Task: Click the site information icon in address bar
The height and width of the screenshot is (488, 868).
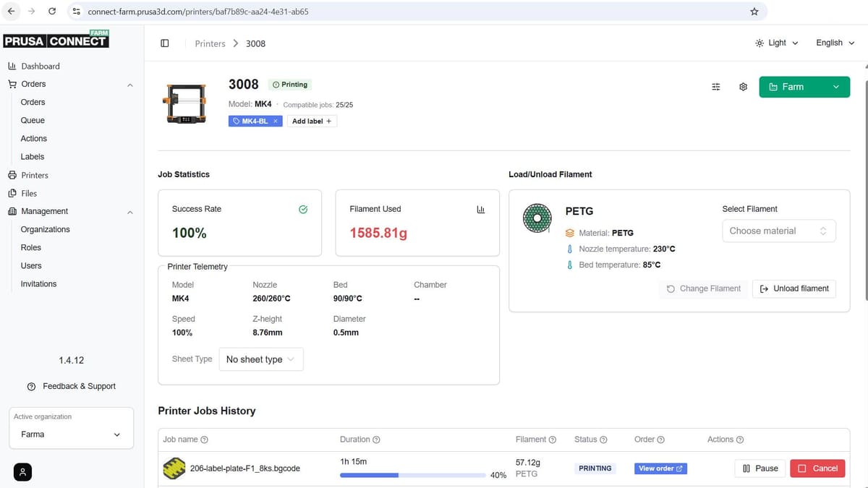Action: coord(76,12)
